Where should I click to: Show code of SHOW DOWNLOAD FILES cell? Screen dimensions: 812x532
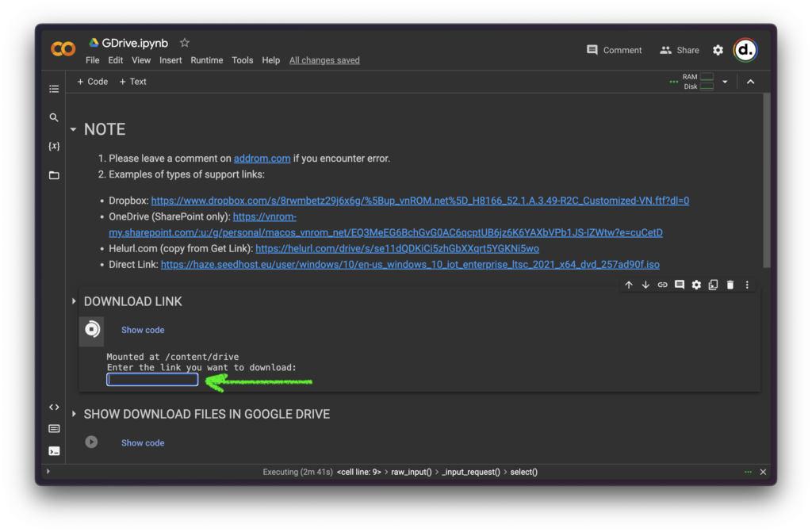point(143,443)
